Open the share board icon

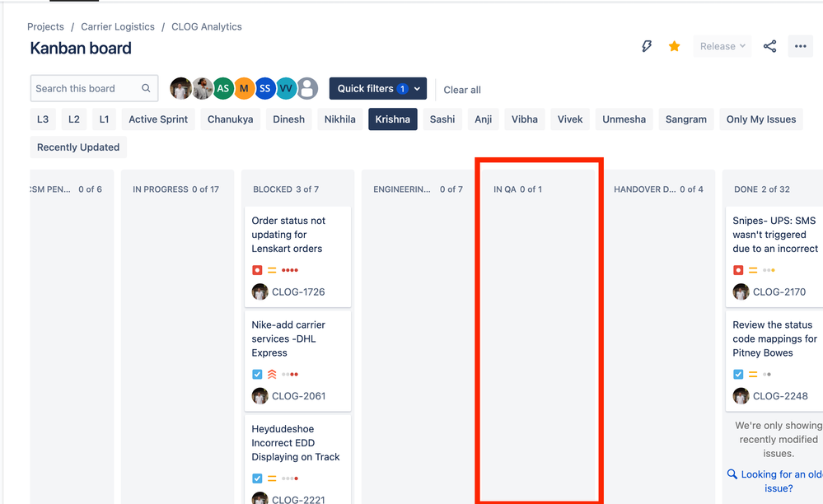coord(769,46)
